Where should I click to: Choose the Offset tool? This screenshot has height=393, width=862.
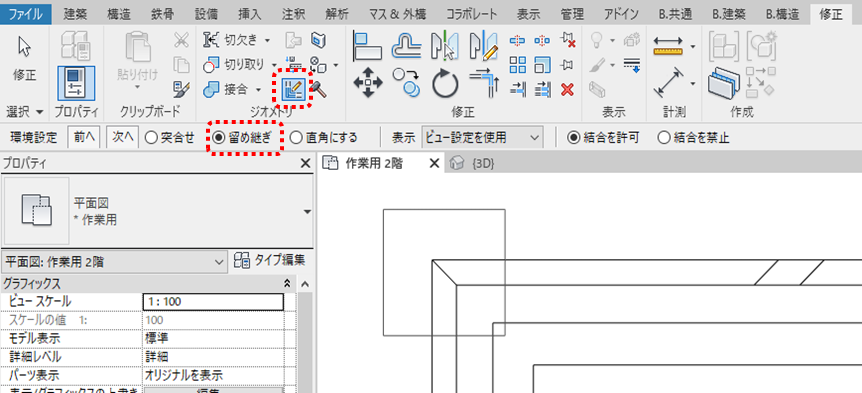pyautogui.click(x=406, y=45)
